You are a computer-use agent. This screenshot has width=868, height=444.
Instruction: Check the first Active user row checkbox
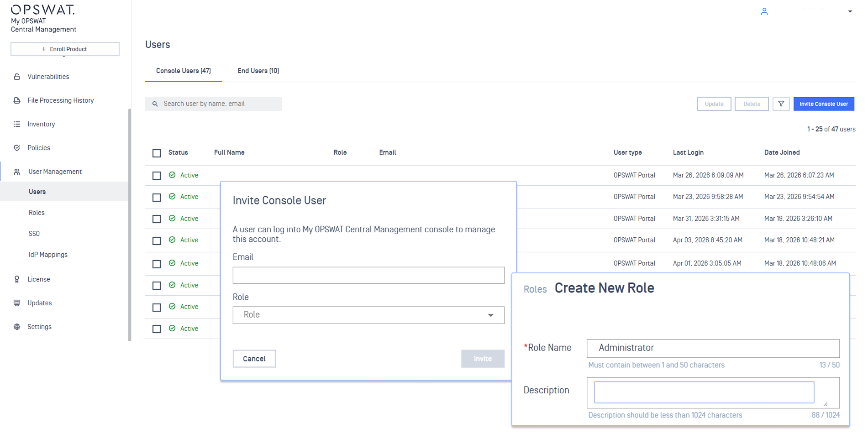(157, 176)
